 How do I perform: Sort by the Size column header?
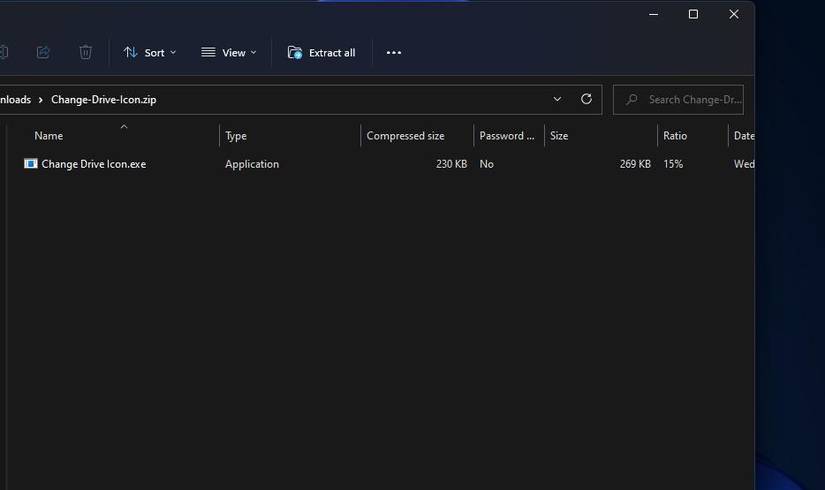[559, 136]
